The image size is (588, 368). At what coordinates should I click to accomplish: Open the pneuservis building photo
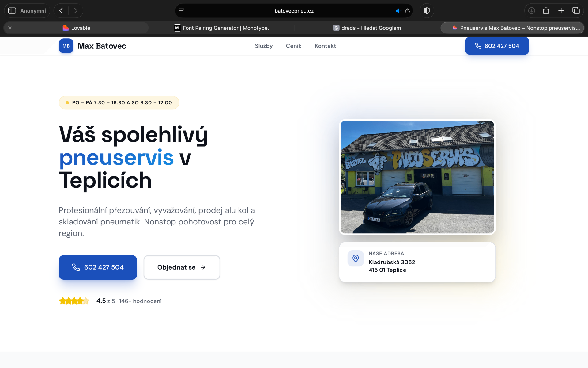[x=417, y=177]
